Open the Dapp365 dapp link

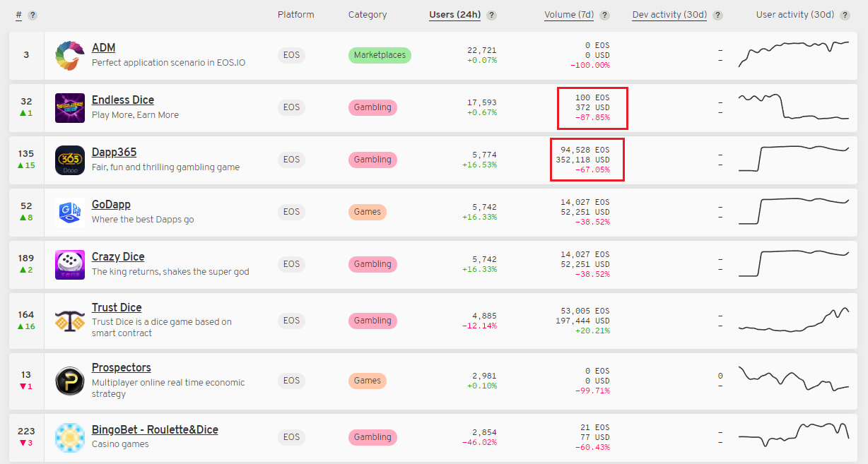point(114,153)
